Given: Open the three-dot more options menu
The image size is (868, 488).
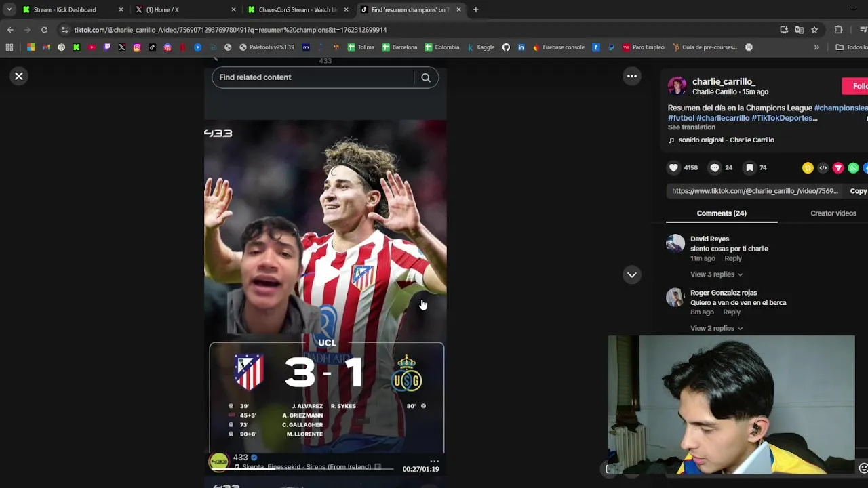Looking at the screenshot, I should (x=631, y=77).
